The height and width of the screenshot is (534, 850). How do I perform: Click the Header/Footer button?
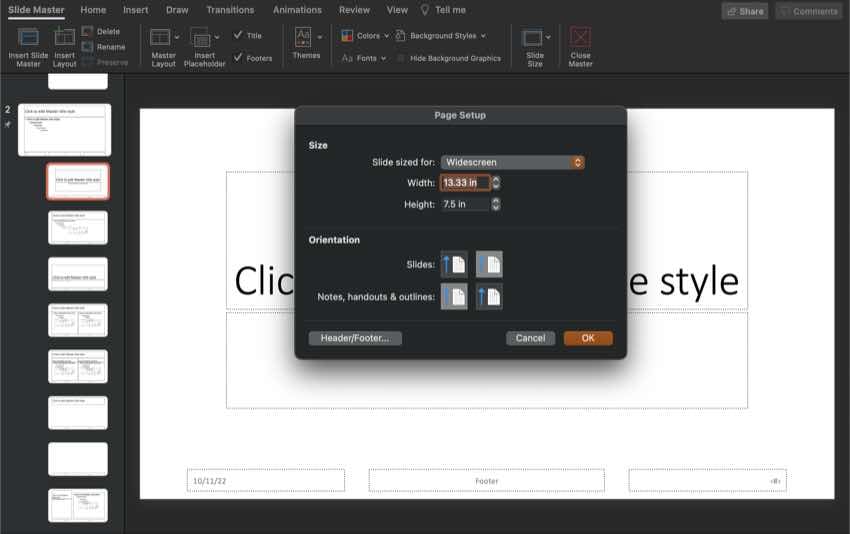[x=355, y=338]
